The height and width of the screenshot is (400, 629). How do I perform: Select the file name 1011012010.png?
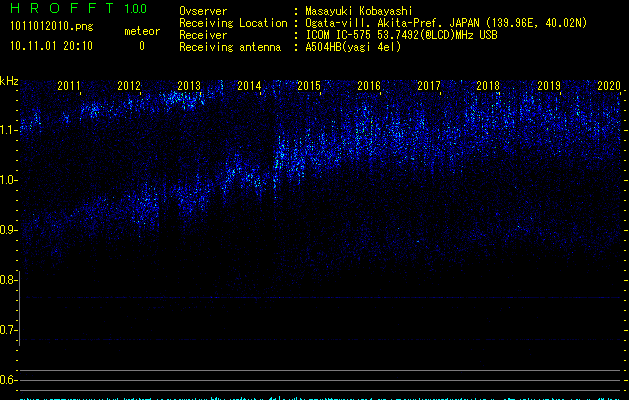point(52,27)
